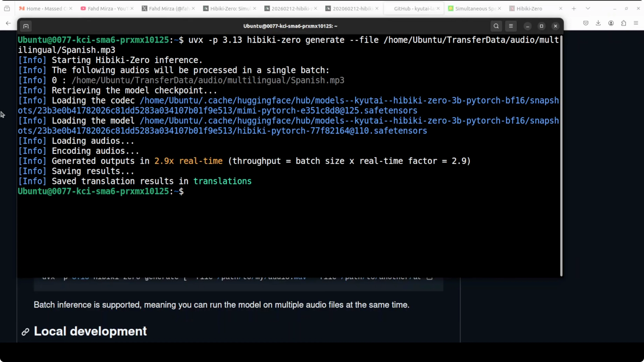This screenshot has height=362, width=644.
Task: Click the Local development anchor link icon
Action: coord(25,332)
